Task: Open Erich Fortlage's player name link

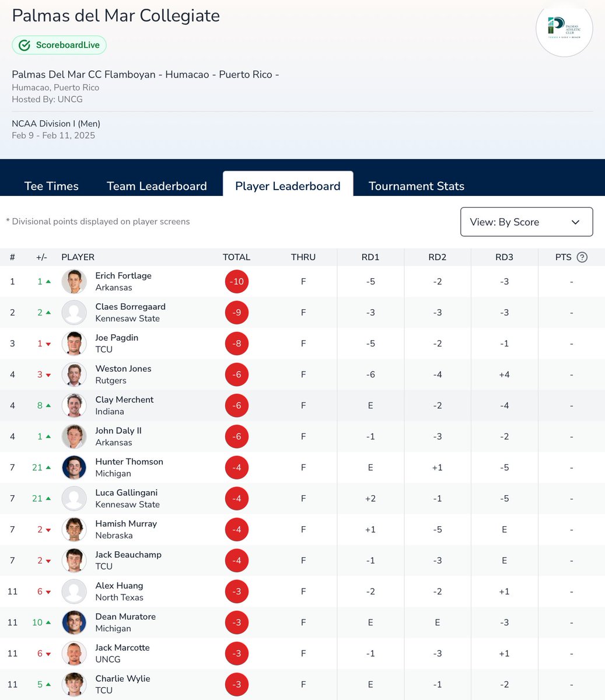Action: point(123,275)
